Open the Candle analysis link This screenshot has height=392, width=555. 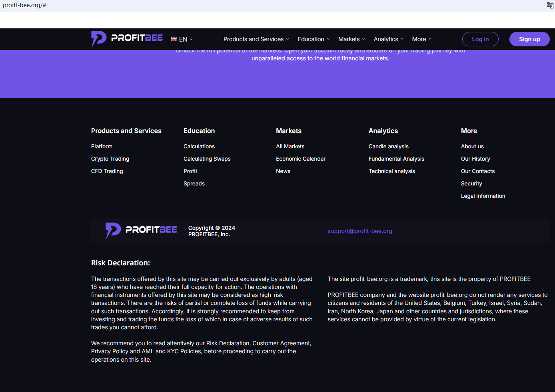pos(388,146)
